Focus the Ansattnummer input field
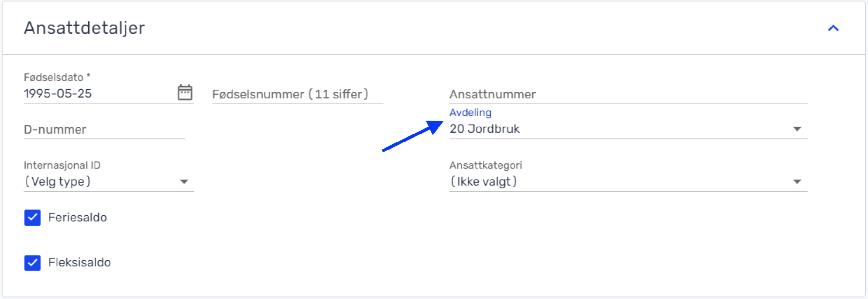 tap(627, 94)
